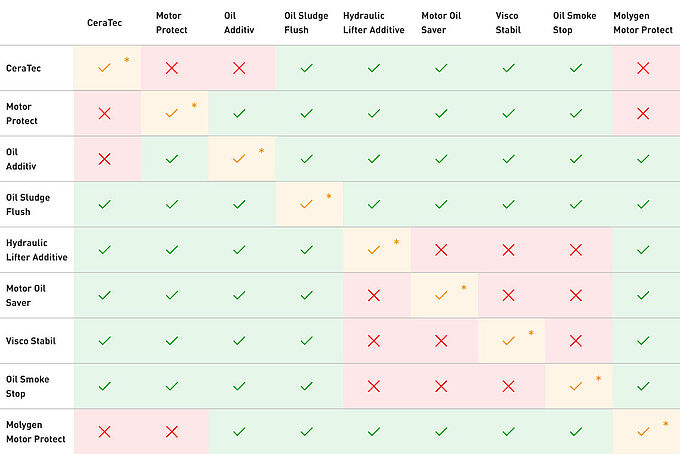
Task: Click red cross in Molygen Motor Protect row, Motor Protect column
Action: (172, 431)
